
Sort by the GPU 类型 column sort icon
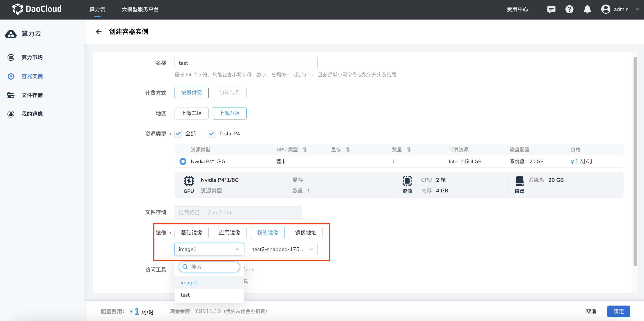click(x=305, y=149)
